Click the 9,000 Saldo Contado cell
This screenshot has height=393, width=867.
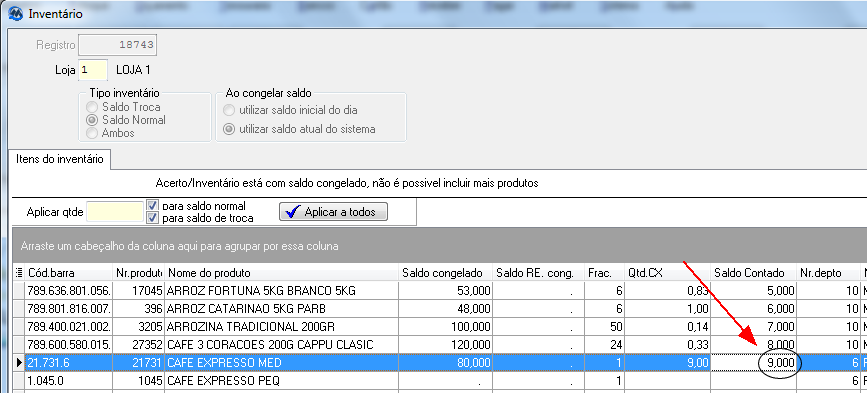point(753,363)
